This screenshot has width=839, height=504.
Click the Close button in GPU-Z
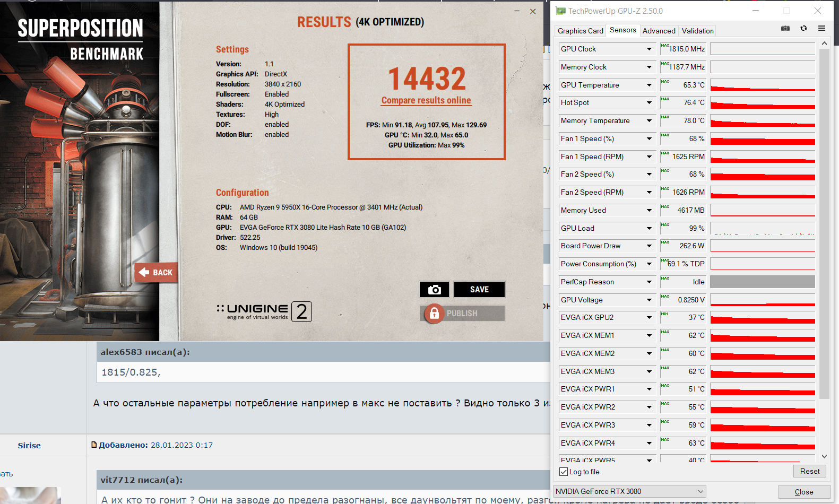coord(804,492)
